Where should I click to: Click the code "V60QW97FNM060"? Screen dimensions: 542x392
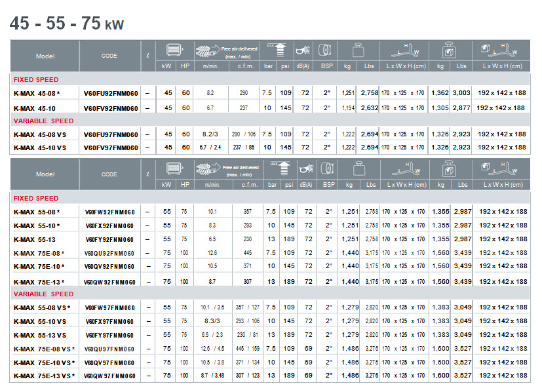[x=109, y=376]
